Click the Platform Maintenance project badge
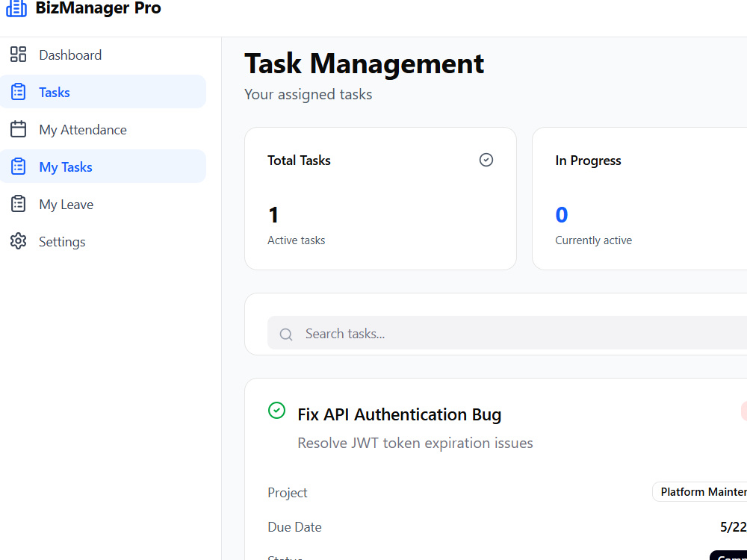This screenshot has height=560, width=747. point(700,492)
